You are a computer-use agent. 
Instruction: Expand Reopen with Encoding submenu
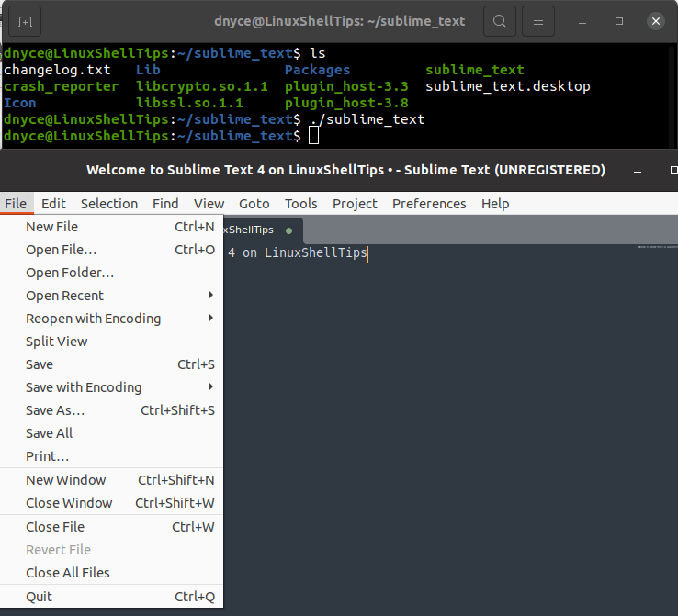pos(111,319)
